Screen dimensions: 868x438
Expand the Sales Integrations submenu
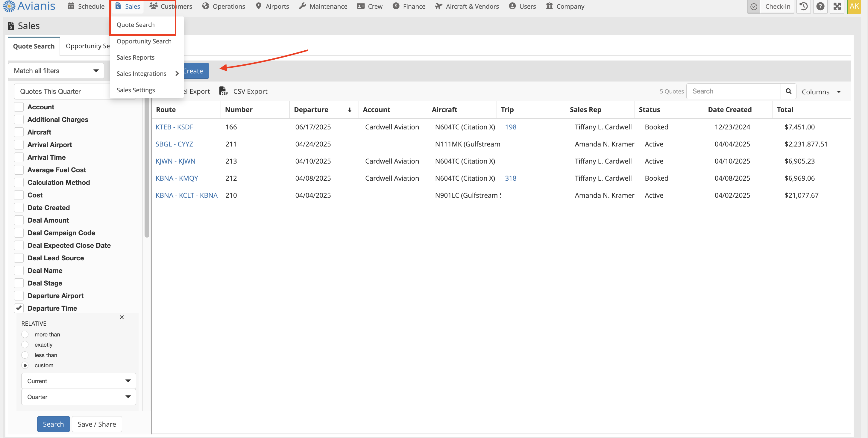click(147, 73)
